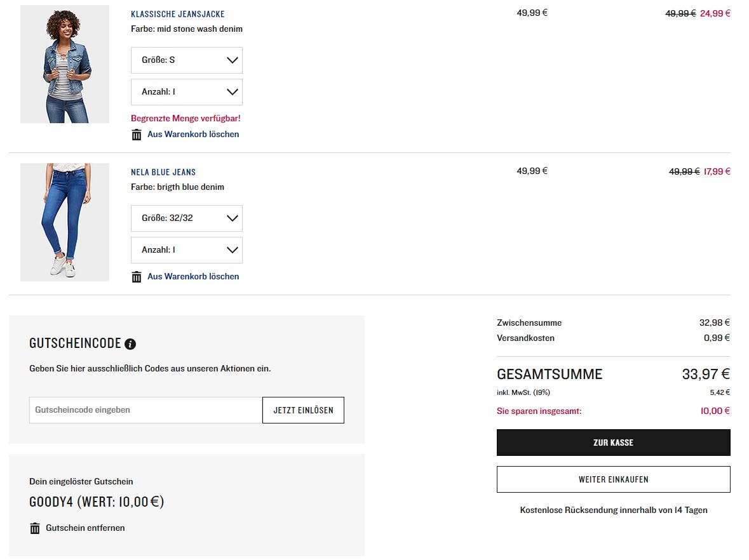This screenshot has width=749, height=560.
Task: Click 'Aus Warenkorb löschen' under the Jeansjacke
Action: (x=193, y=135)
